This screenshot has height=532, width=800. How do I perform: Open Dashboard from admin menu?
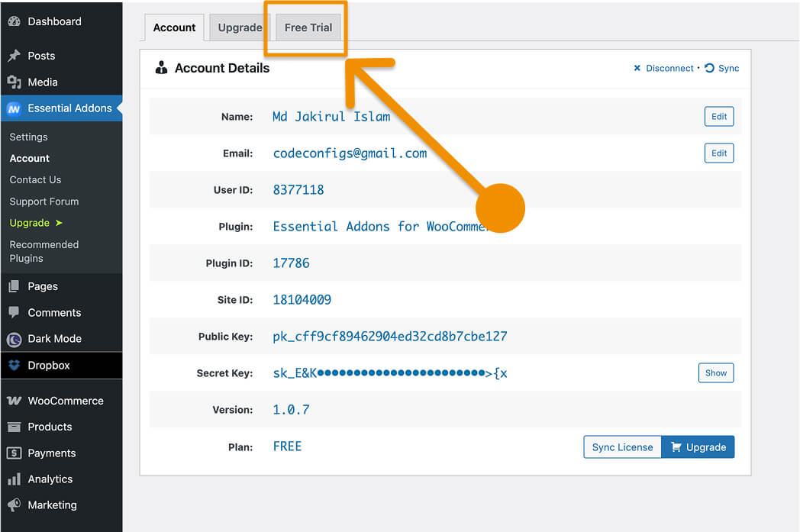point(61,21)
